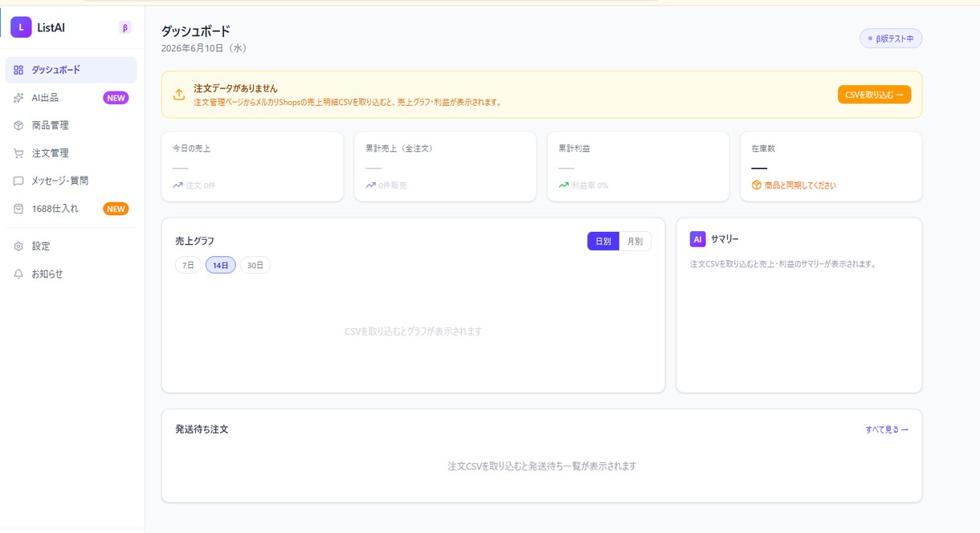Click the dashboard grid icon in sidebar
980x533 pixels.
tap(18, 70)
